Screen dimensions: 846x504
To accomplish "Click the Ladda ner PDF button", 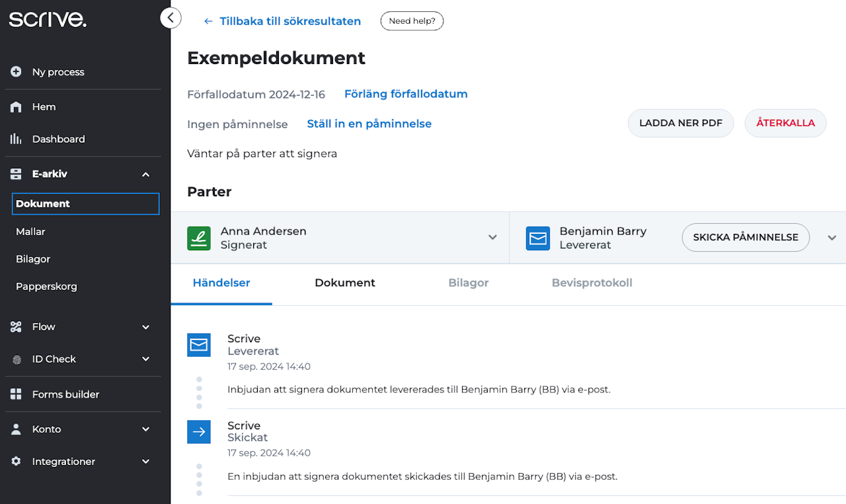I will (681, 123).
